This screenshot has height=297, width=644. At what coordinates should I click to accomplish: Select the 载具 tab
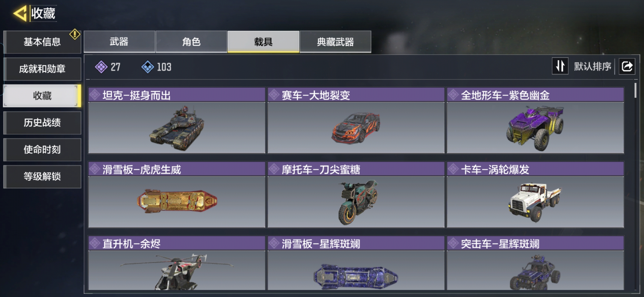coord(263,42)
